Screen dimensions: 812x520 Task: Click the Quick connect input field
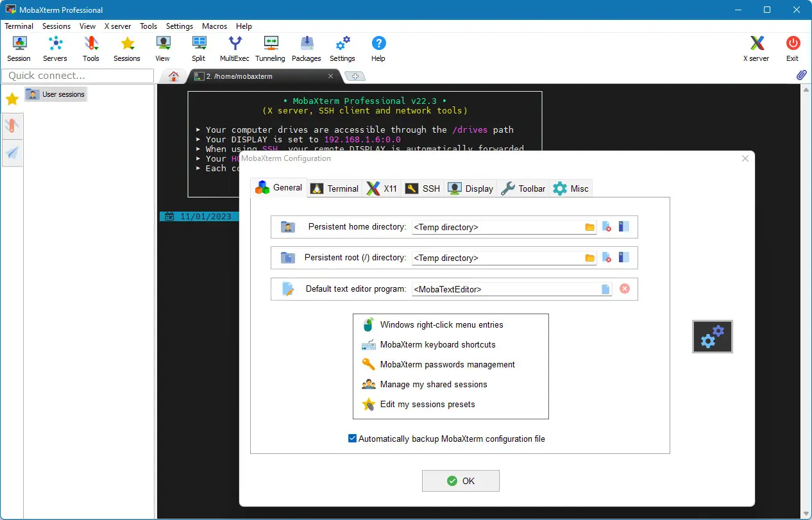coord(78,76)
